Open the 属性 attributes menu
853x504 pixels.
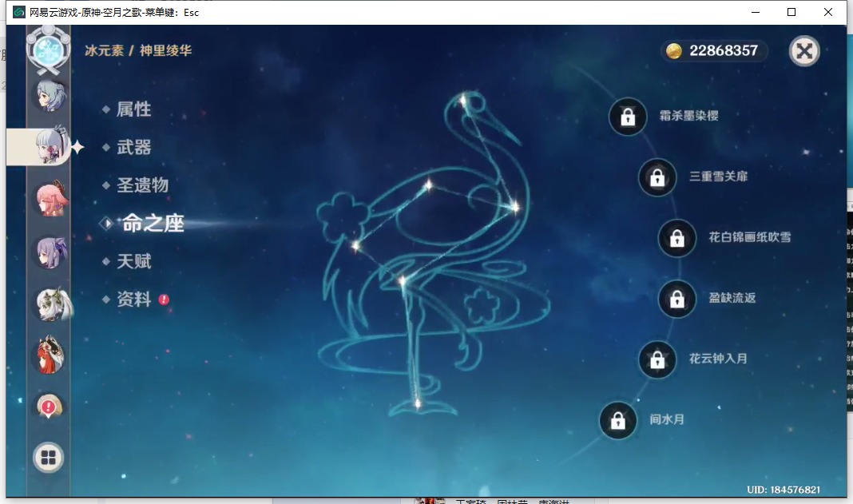[133, 109]
